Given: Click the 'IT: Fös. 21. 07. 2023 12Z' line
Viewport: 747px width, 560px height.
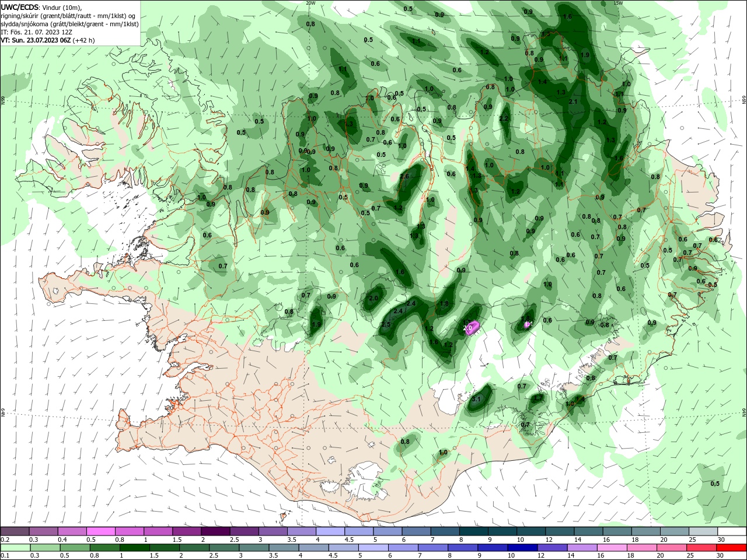Looking at the screenshot, I should pos(38,32).
